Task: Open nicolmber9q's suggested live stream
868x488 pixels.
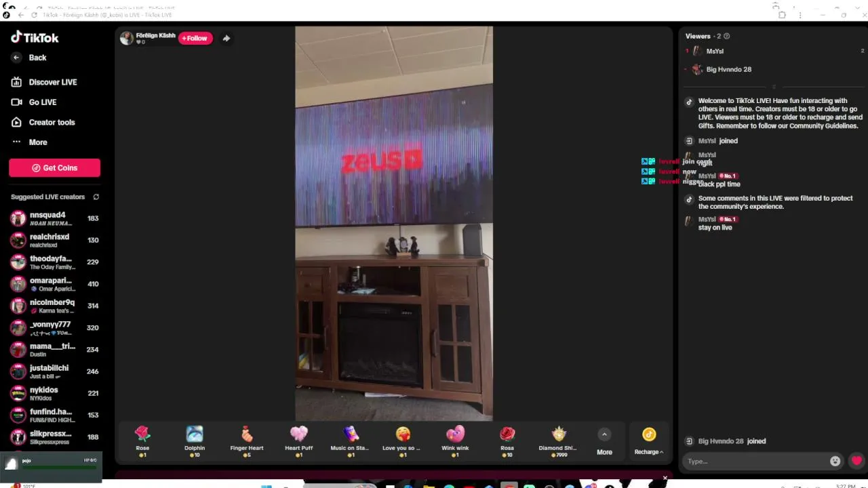Action: (54, 306)
